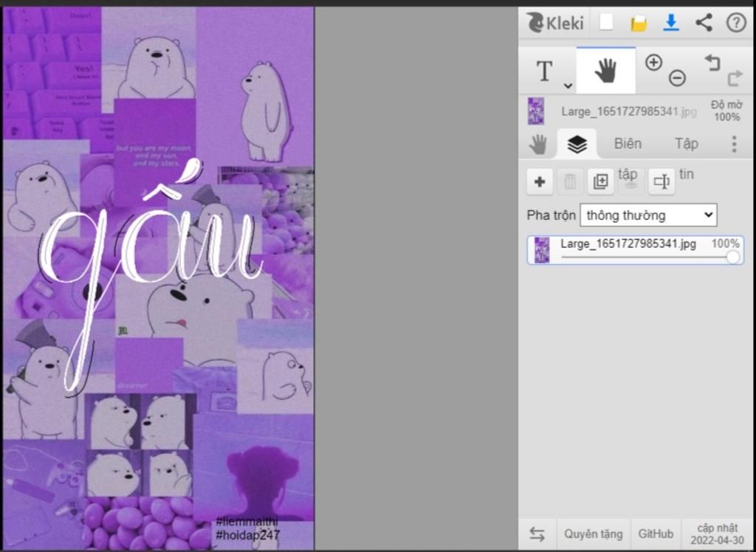The image size is (756, 552).
Task: Adjust the layer opacity slider handle
Action: click(733, 257)
